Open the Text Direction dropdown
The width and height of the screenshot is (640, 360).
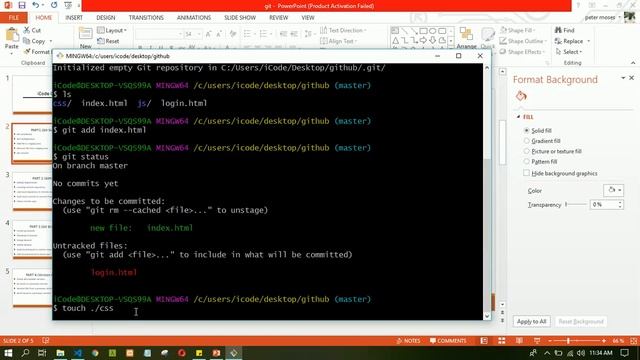(343, 30)
